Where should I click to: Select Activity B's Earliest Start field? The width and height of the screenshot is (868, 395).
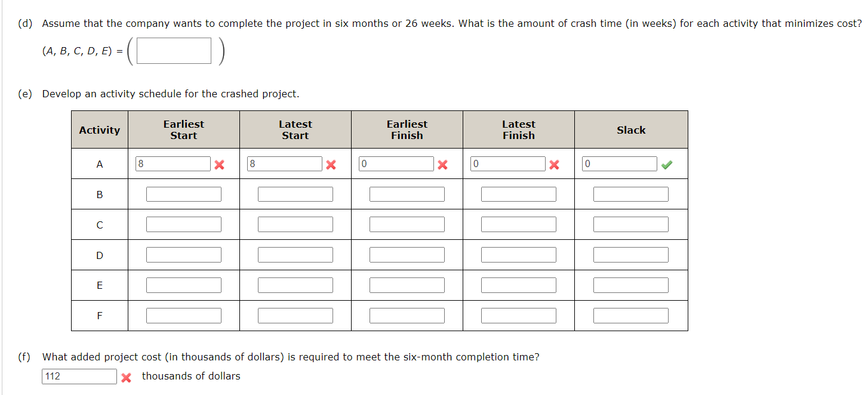183,193
